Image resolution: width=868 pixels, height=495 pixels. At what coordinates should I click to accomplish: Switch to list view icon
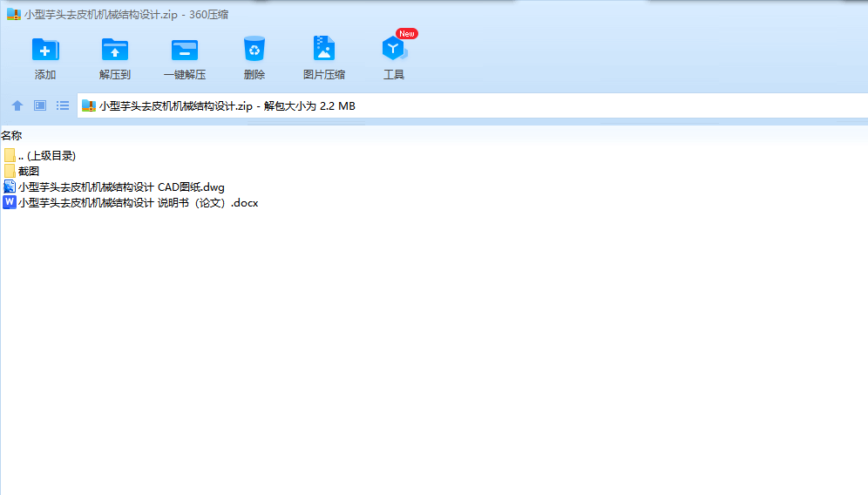pos(63,105)
